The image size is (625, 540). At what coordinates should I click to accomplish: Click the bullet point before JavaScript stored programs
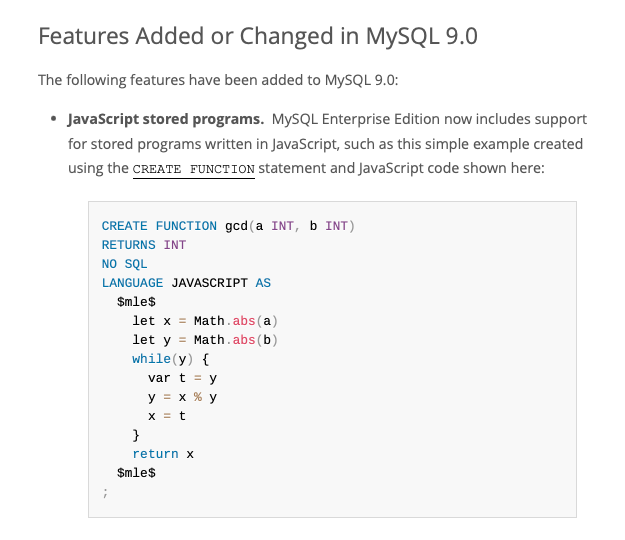click(x=53, y=120)
